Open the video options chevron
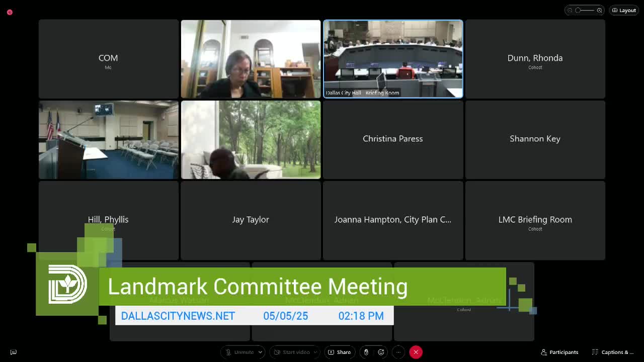The image size is (644, 362). 315,352
